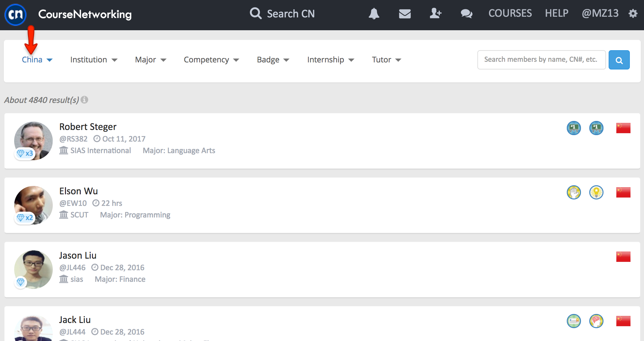Click 'About 4840 result(s)' text
Image resolution: width=644 pixels, height=341 pixels.
(41, 100)
